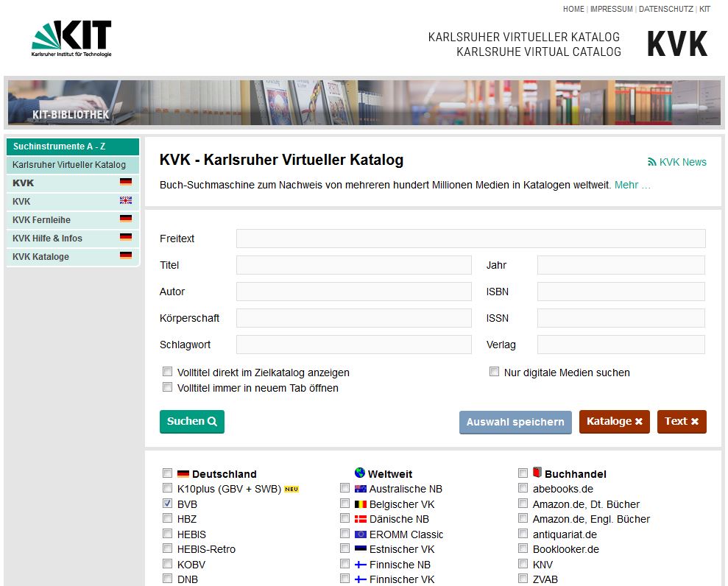Screen dimensions: 728x586
Task: Click into the Autor input field
Action: click(x=354, y=292)
